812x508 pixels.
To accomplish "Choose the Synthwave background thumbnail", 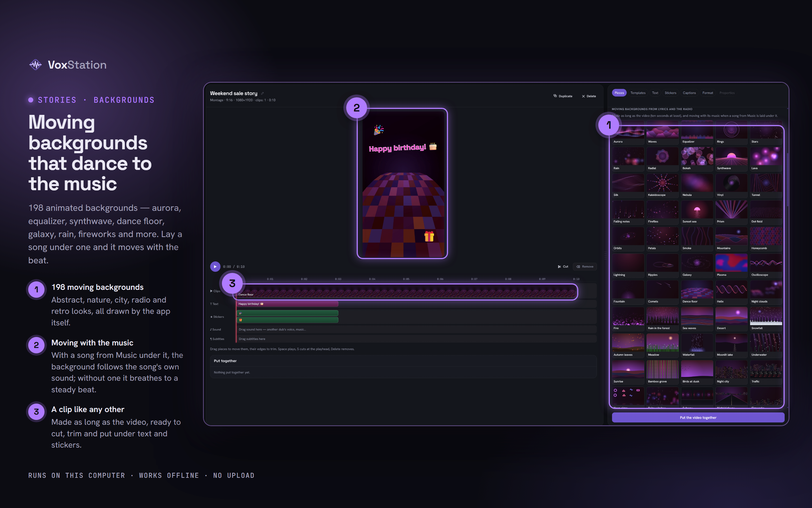I will coord(731,159).
